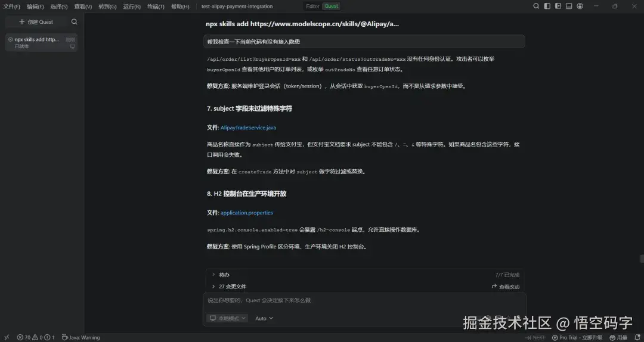The width and height of the screenshot is (644, 342).
Task: Open the search icon in title bar
Action: 536,6
